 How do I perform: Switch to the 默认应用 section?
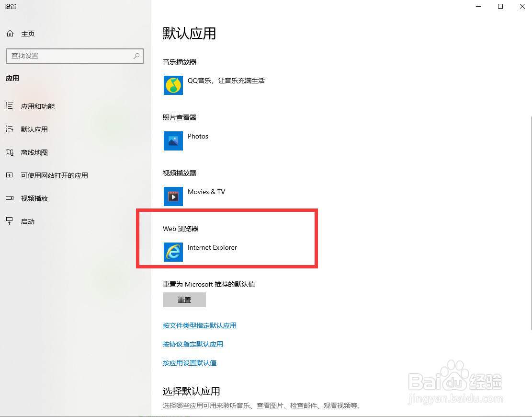tap(34, 129)
